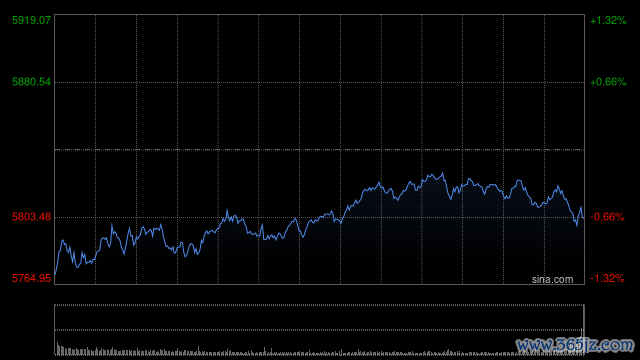Click the +1.32% percentage label
Viewport: 640px width, 360px height.
click(608, 20)
